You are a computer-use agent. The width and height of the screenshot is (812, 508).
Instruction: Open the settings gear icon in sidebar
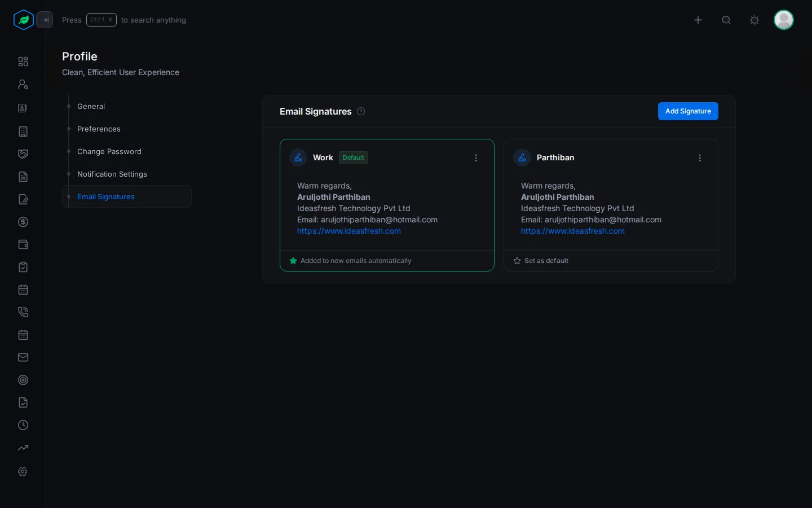(23, 471)
